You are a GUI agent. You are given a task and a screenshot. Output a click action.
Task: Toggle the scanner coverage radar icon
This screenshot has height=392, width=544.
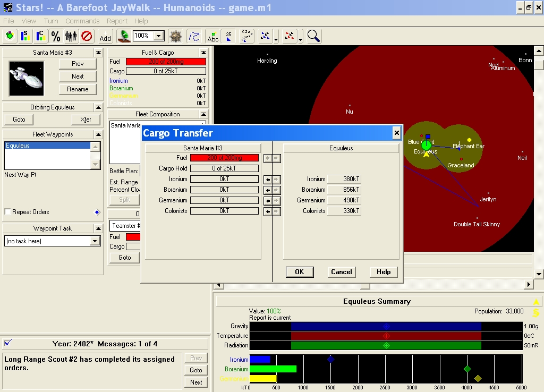pos(124,36)
